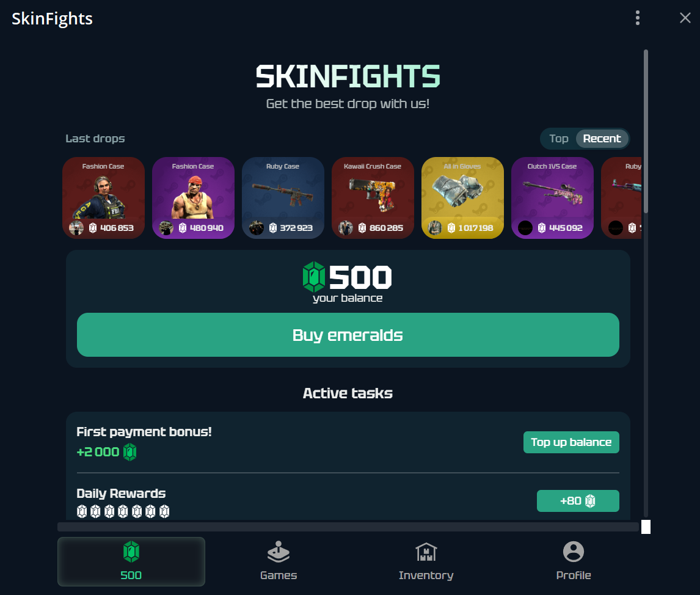Screen dimensions: 700x595
Task: Open the purple Fashion Case drop card
Action: click(193, 198)
